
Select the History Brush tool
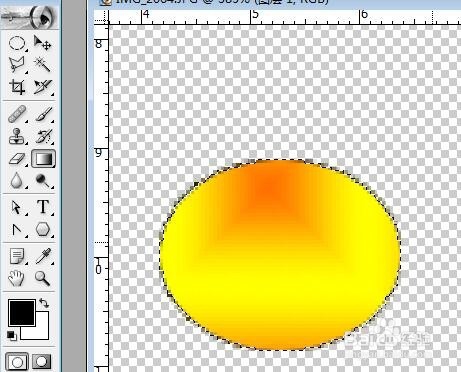tap(43, 136)
